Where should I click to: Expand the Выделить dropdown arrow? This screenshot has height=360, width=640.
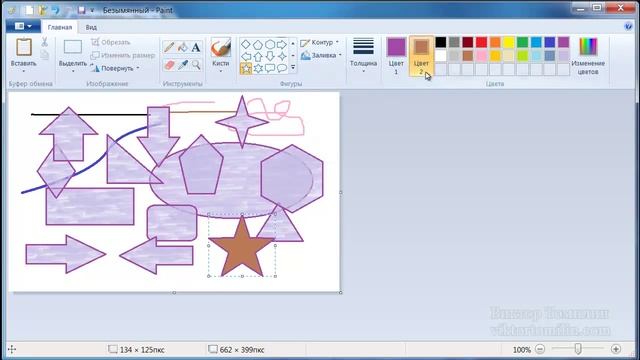pyautogui.click(x=73, y=71)
